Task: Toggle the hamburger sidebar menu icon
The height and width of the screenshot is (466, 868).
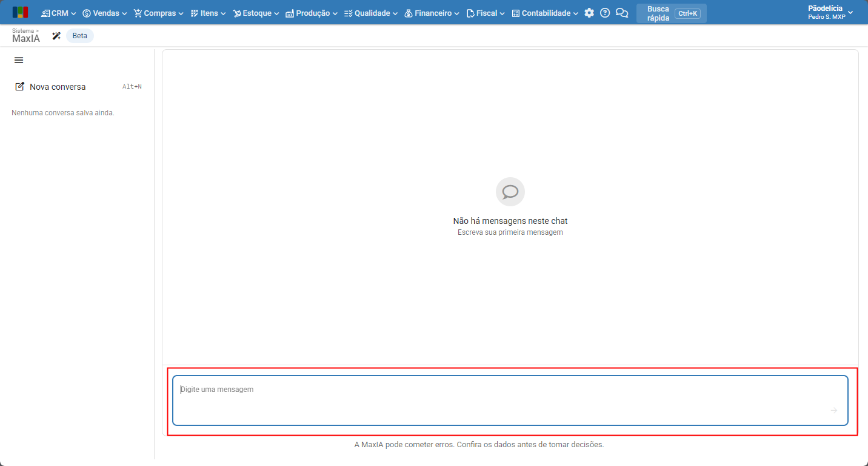Action: 19,60
